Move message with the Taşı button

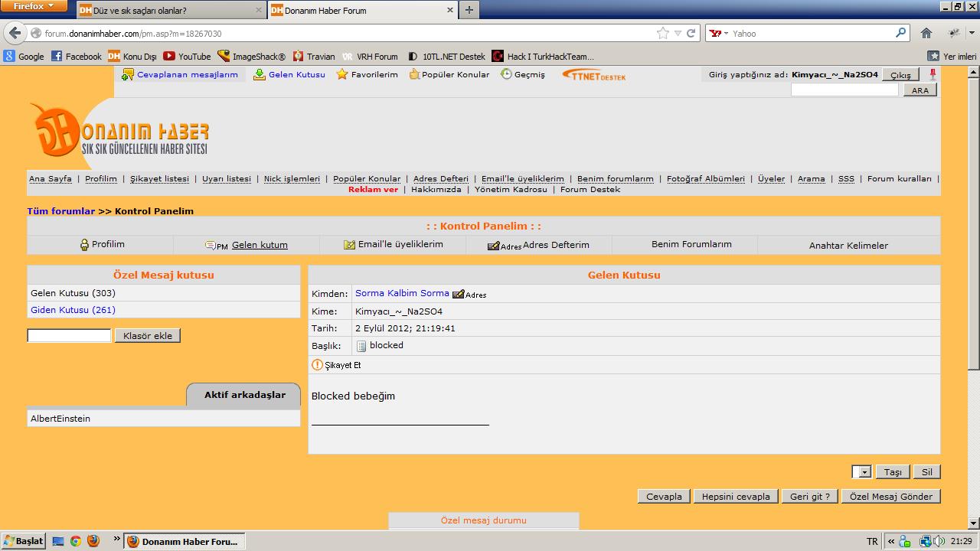pos(893,472)
